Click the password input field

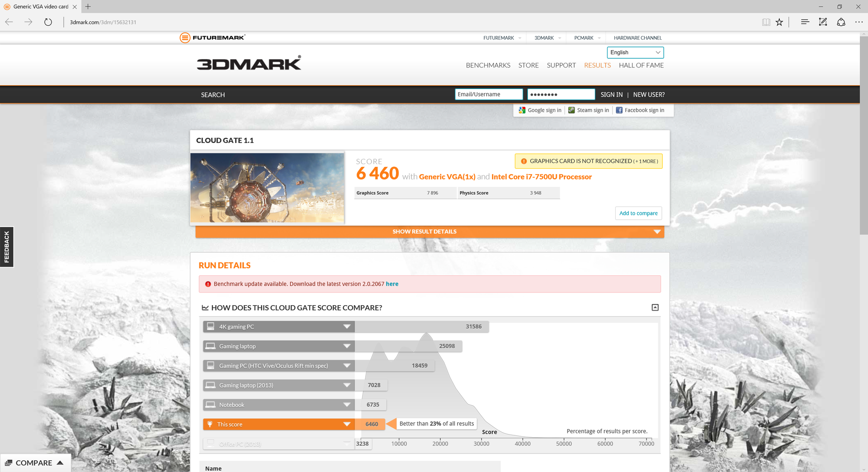pyautogui.click(x=561, y=94)
